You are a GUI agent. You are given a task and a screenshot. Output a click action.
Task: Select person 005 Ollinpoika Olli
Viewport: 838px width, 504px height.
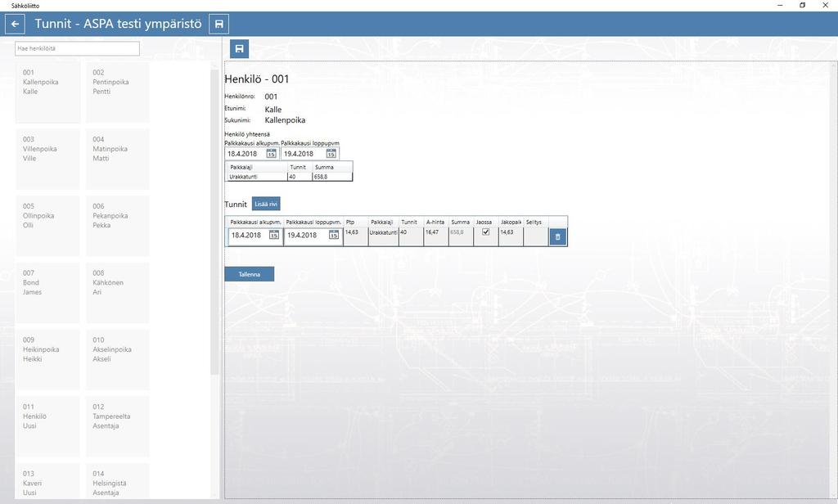tap(47, 226)
